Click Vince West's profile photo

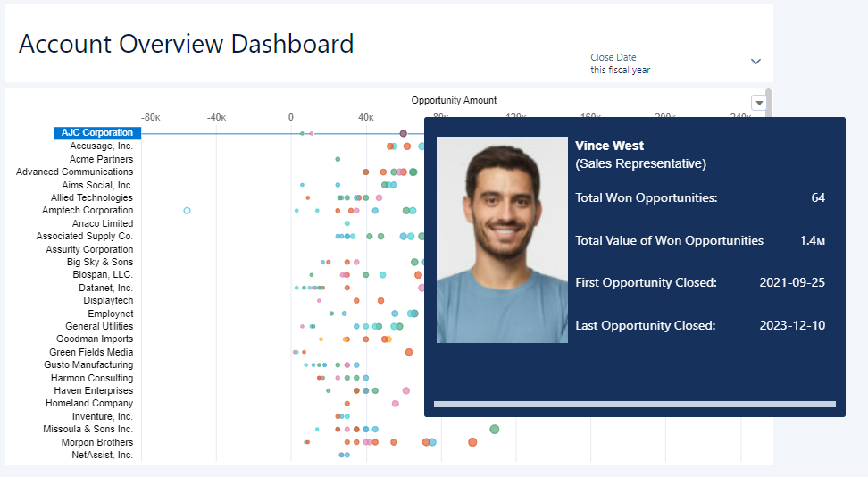pyautogui.click(x=502, y=239)
